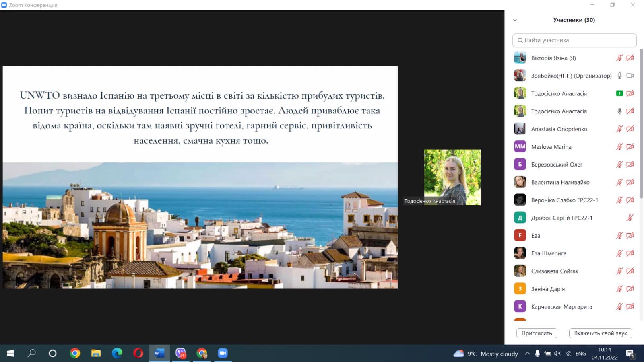
Task: Open Opera browser from the taskbar
Action: click(138, 353)
